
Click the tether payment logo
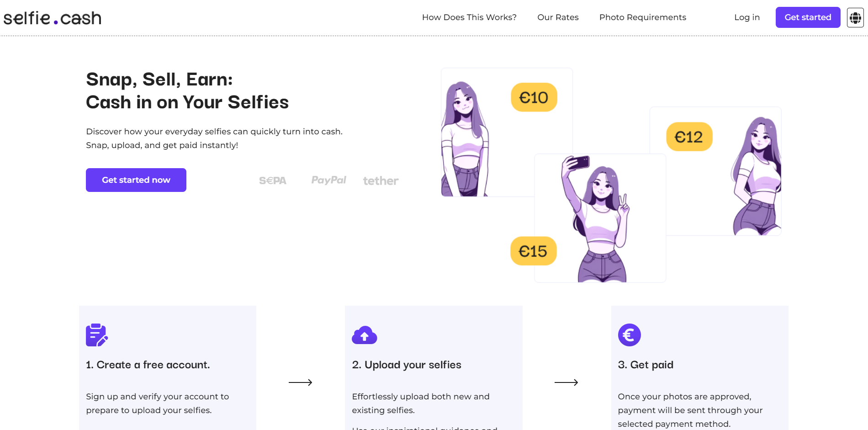pyautogui.click(x=381, y=181)
